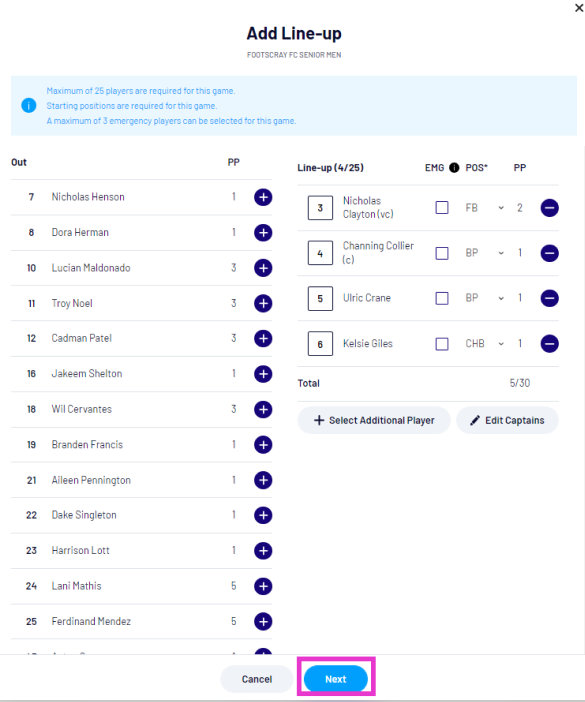The width and height of the screenshot is (585, 702).
Task: Proceed with the Next button
Action: (x=336, y=679)
